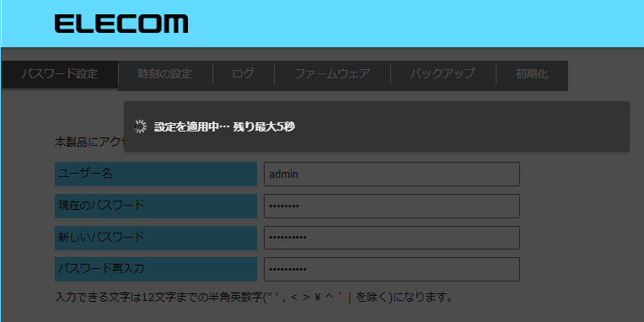Image resolution: width=644 pixels, height=322 pixels.
Task: Click the 現在のパスワード label
Action: 156,207
